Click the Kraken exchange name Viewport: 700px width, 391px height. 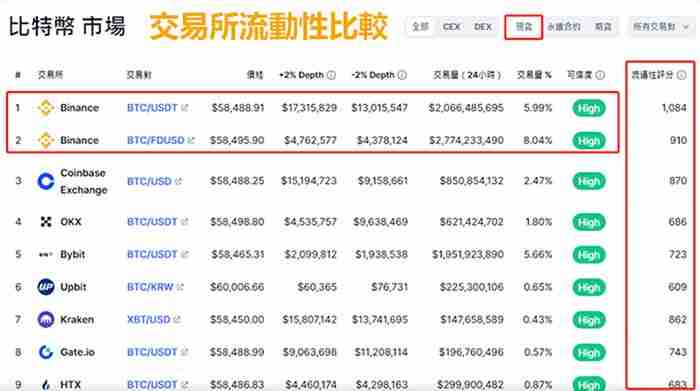click(77, 320)
